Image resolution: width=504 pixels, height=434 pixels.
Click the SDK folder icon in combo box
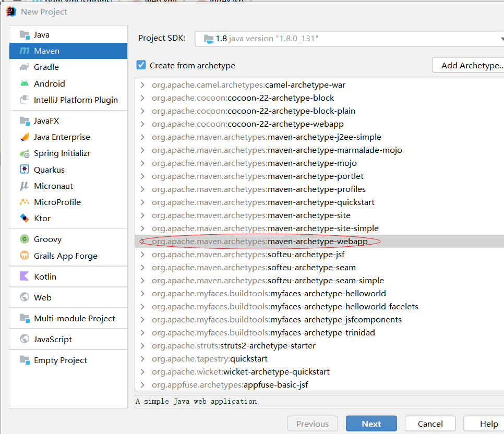(x=209, y=39)
